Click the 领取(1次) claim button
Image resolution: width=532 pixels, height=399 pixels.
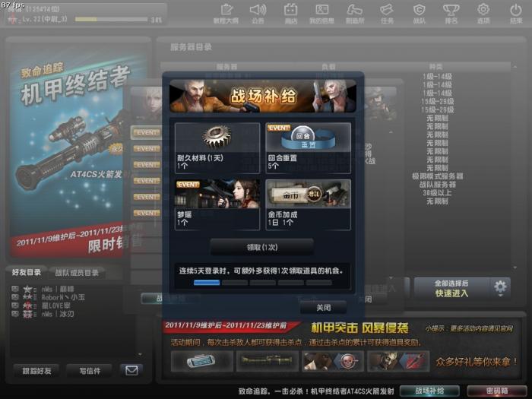(262, 247)
